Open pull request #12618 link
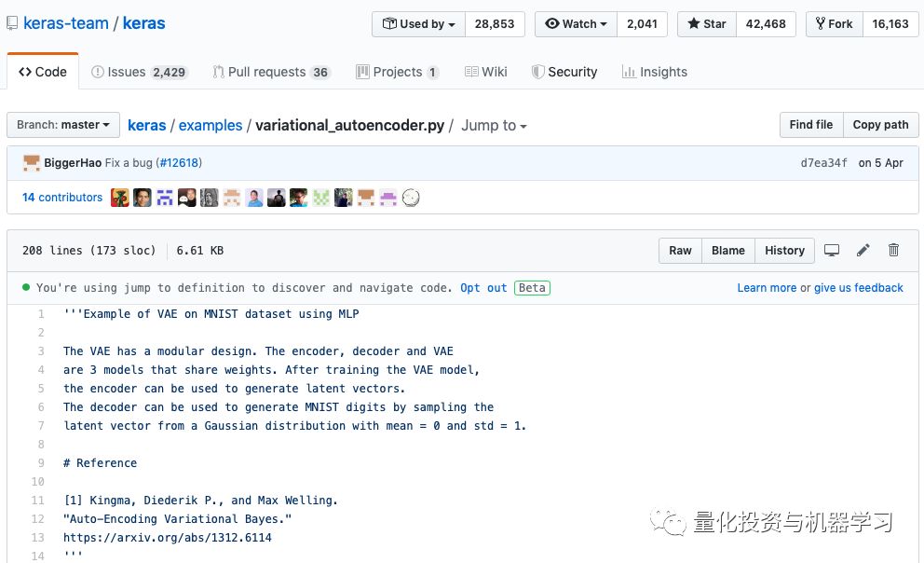This screenshot has height=563, width=924. coord(180,163)
